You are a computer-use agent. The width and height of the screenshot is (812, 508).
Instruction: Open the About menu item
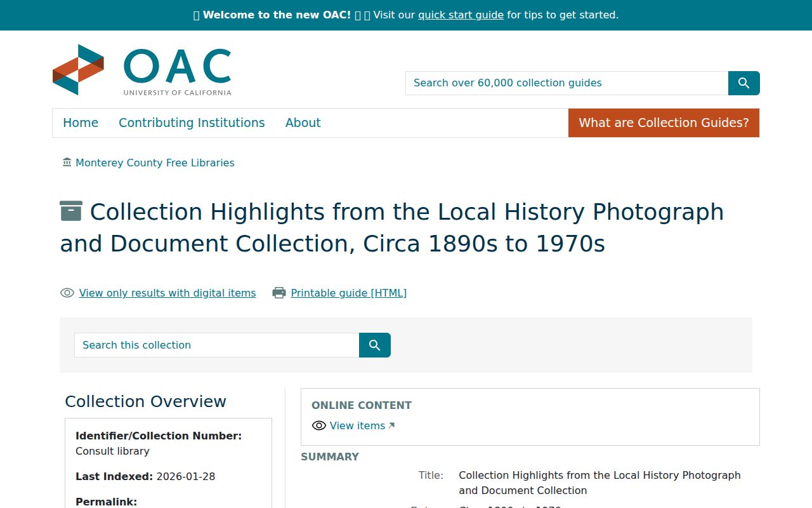(303, 123)
